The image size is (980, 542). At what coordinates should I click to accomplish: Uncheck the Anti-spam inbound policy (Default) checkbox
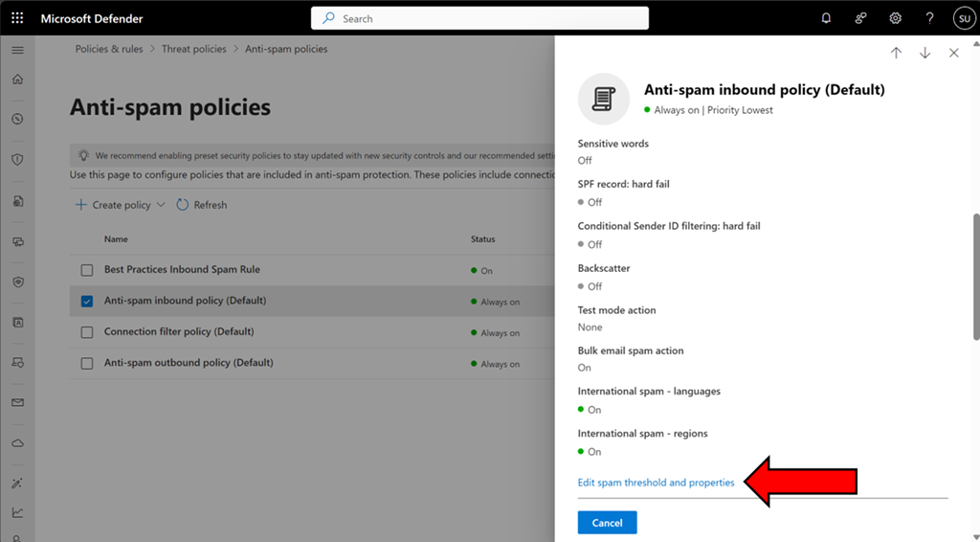87,301
